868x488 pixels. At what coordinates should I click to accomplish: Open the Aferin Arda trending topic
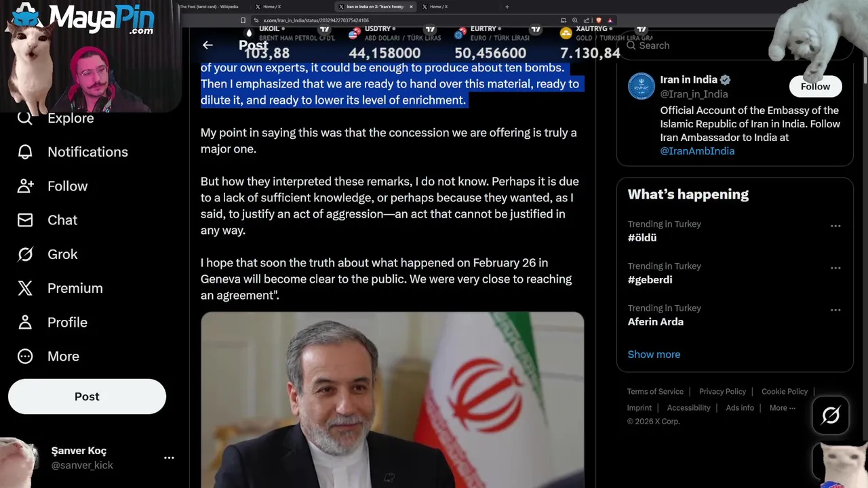tap(655, 322)
